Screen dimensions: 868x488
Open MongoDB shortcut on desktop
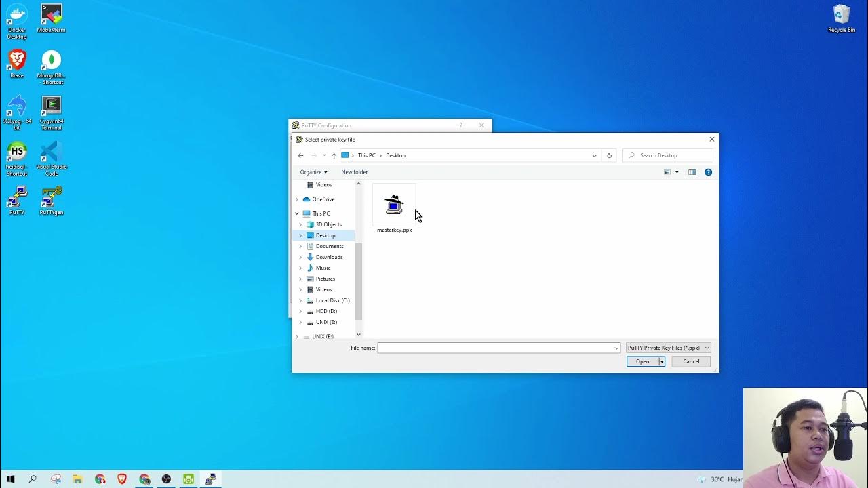52,68
